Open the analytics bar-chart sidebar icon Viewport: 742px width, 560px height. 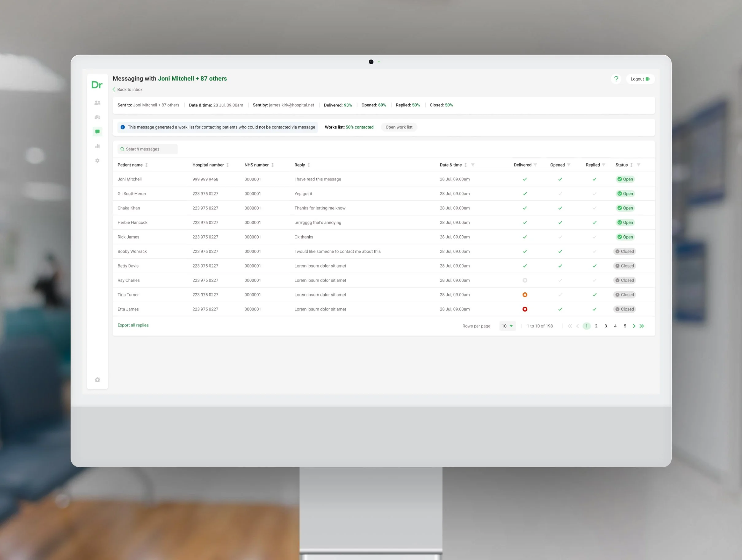click(x=97, y=146)
